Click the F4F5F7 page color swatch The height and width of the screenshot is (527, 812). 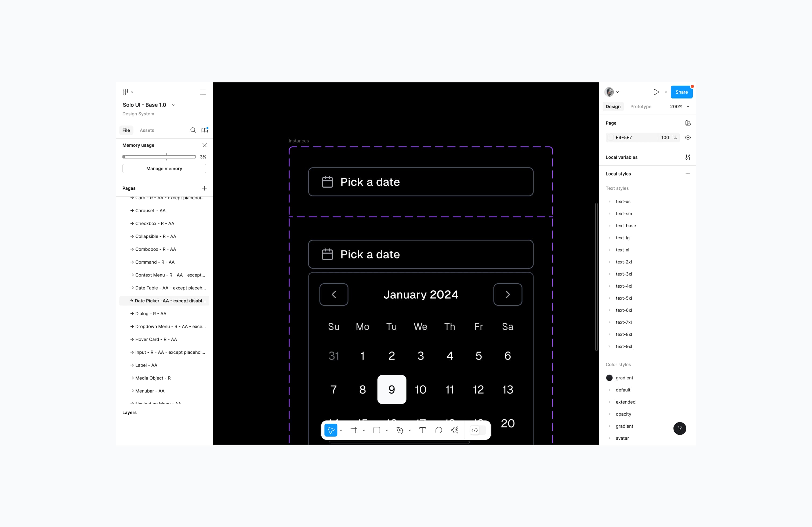[x=610, y=137]
